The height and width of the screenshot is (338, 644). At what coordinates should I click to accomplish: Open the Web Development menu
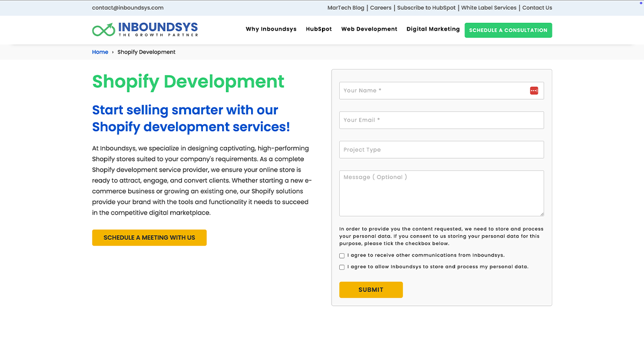click(x=369, y=30)
